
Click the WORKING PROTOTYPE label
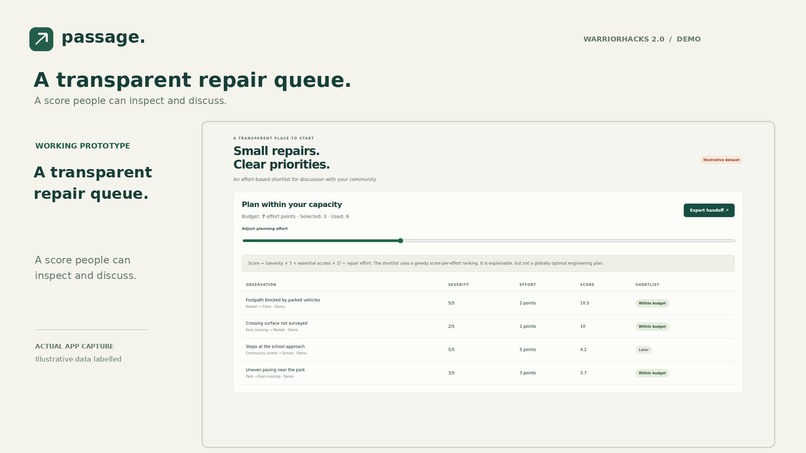tap(83, 146)
